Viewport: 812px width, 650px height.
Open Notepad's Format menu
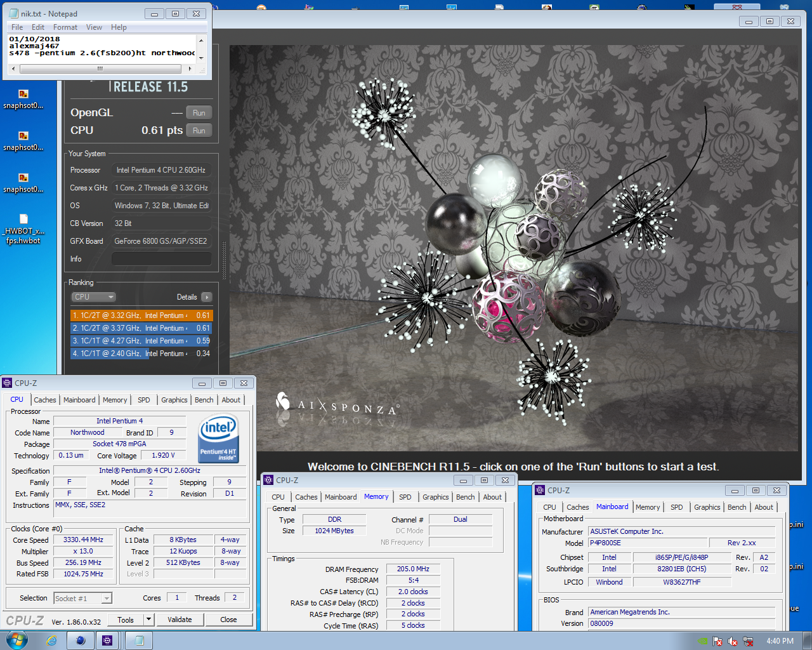(x=65, y=27)
